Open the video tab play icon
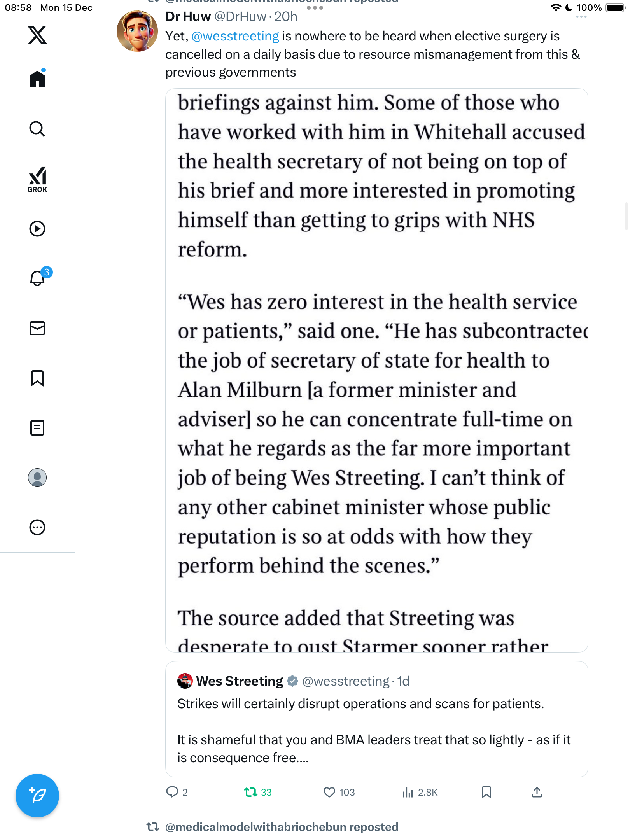 (x=37, y=229)
